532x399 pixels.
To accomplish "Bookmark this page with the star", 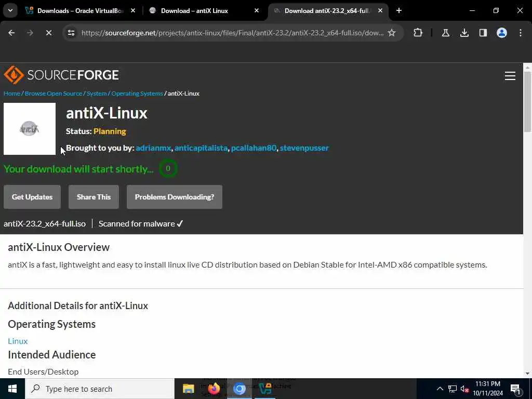I will 392,33.
